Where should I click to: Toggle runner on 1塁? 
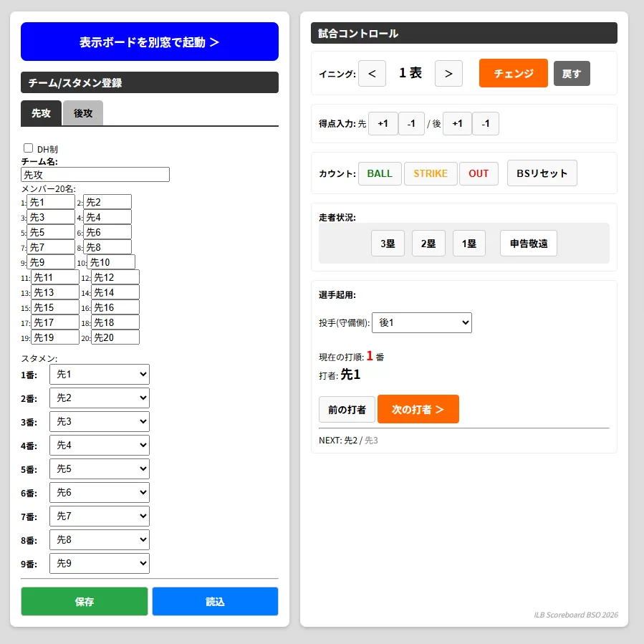tap(468, 243)
